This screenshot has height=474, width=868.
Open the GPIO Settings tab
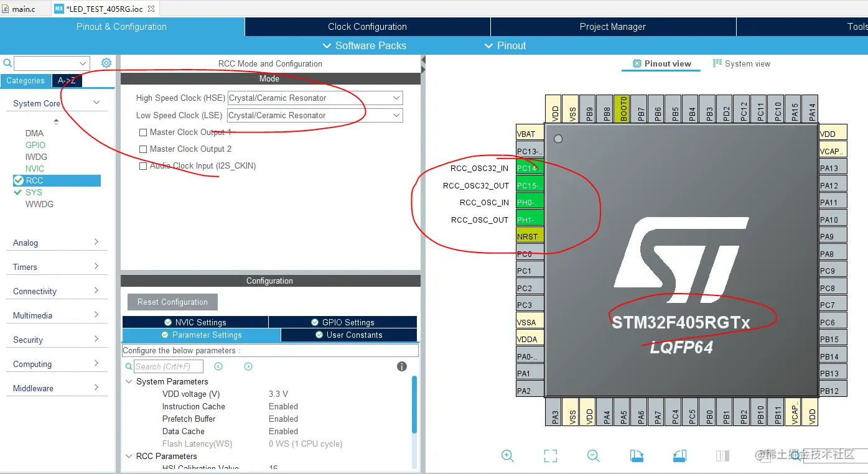343,322
